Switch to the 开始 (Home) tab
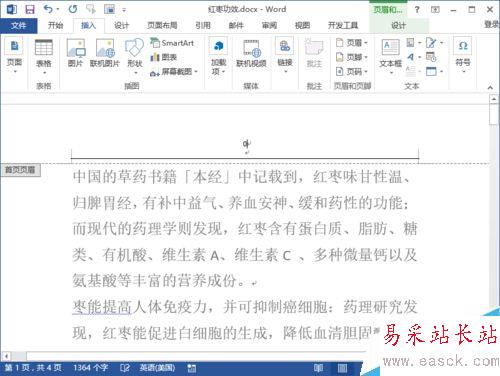 (x=55, y=25)
